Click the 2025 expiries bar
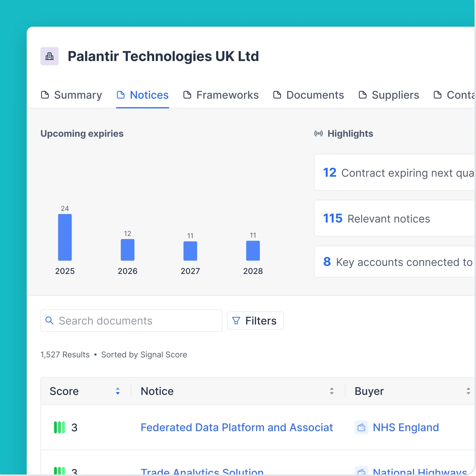This screenshot has height=476, width=476. [65, 237]
